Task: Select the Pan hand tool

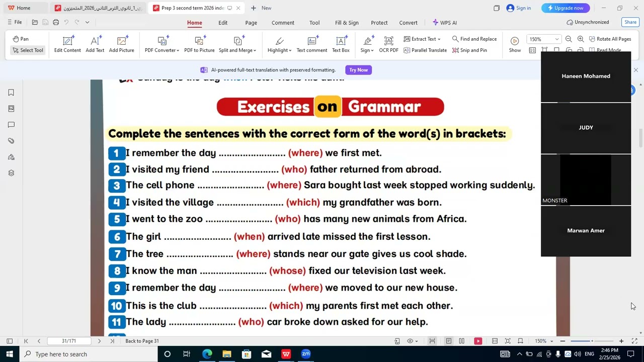Action: [x=21, y=39]
